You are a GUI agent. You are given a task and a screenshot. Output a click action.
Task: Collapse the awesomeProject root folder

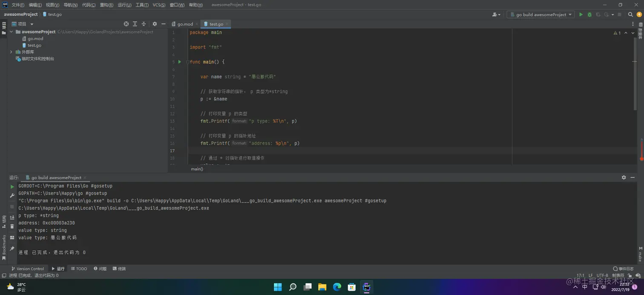[11, 32]
